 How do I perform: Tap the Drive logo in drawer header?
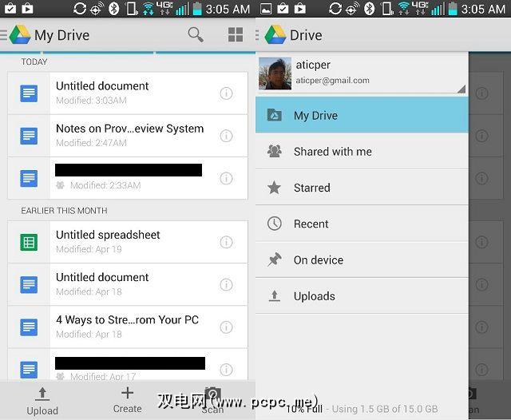pyautogui.click(x=275, y=34)
